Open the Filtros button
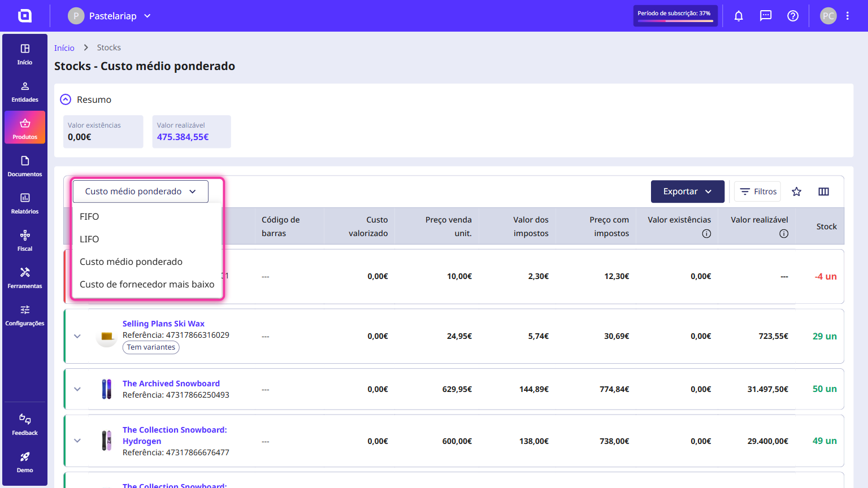 [757, 191]
